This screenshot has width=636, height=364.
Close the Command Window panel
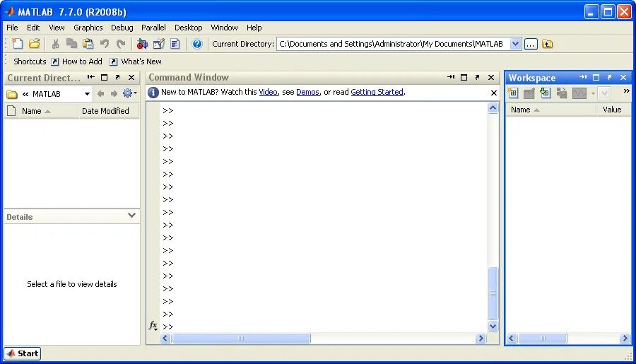pyautogui.click(x=491, y=77)
